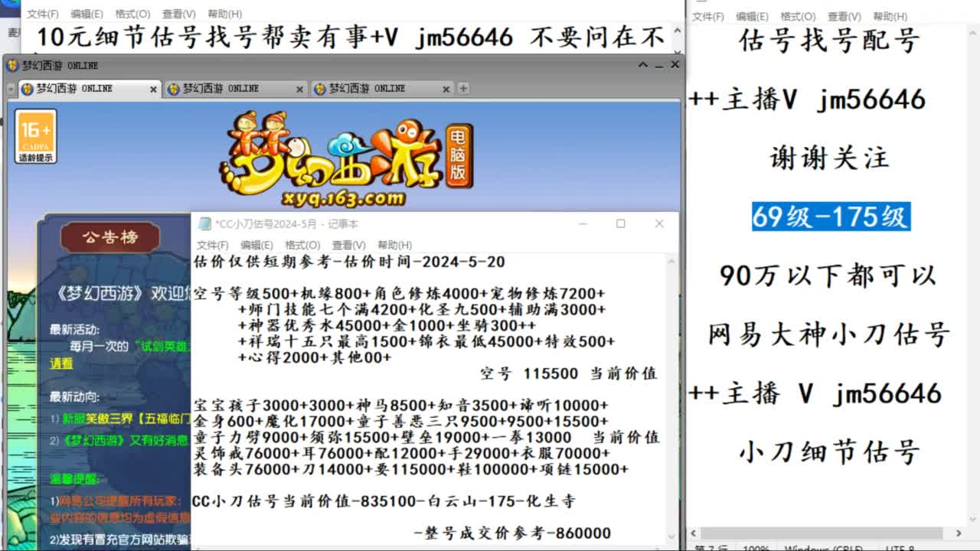Image resolution: width=980 pixels, height=551 pixels.
Task: Close the second 梦幻西游 ONLINE tab
Action: 299,90
